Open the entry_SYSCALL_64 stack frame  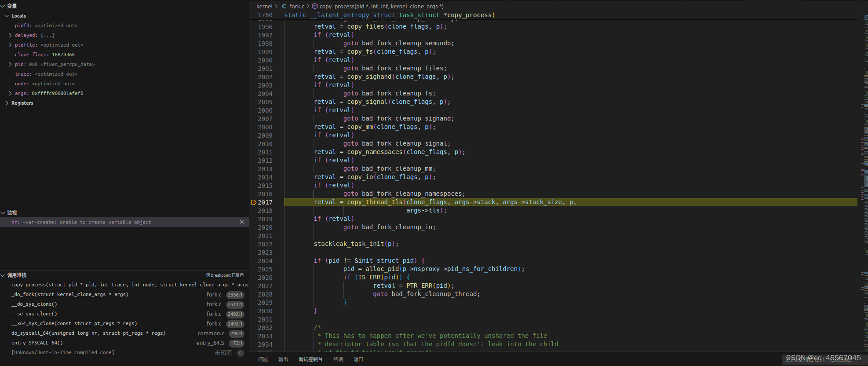[124, 343]
